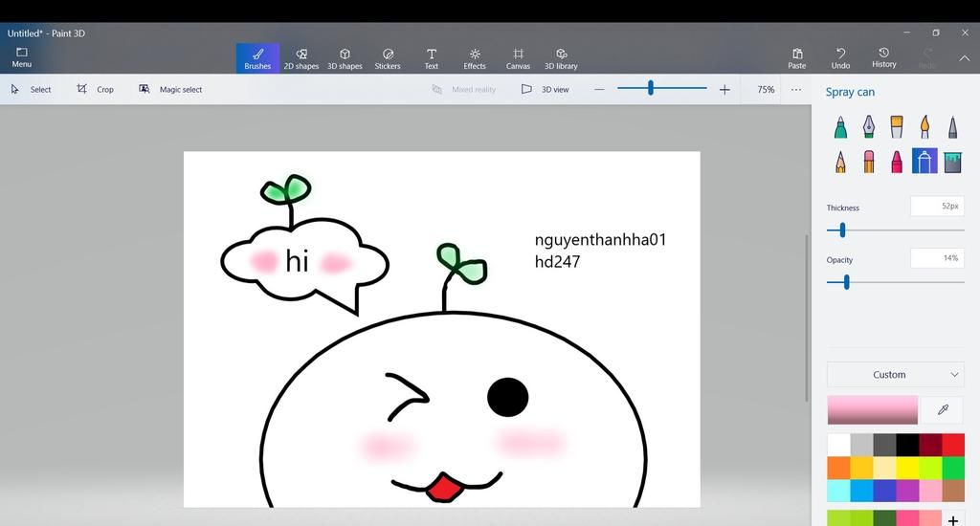Viewport: 980px width, 526px height.
Task: Click the zoom out minus button
Action: point(599,89)
